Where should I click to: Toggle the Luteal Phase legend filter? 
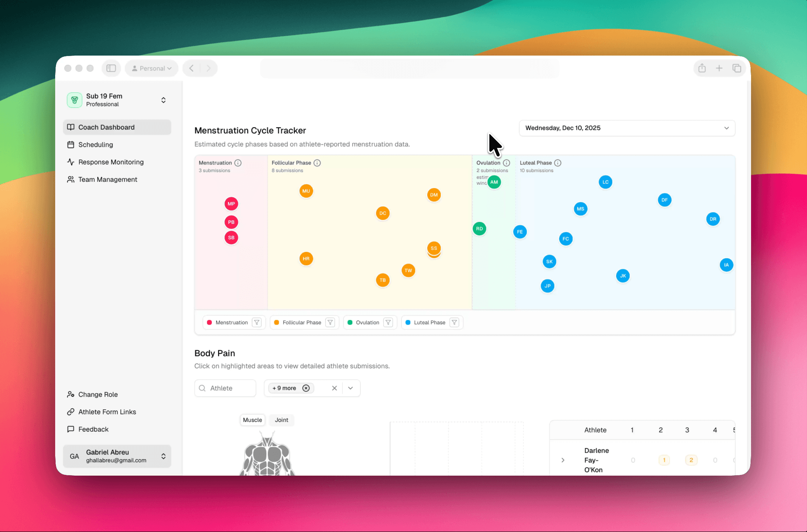click(454, 323)
